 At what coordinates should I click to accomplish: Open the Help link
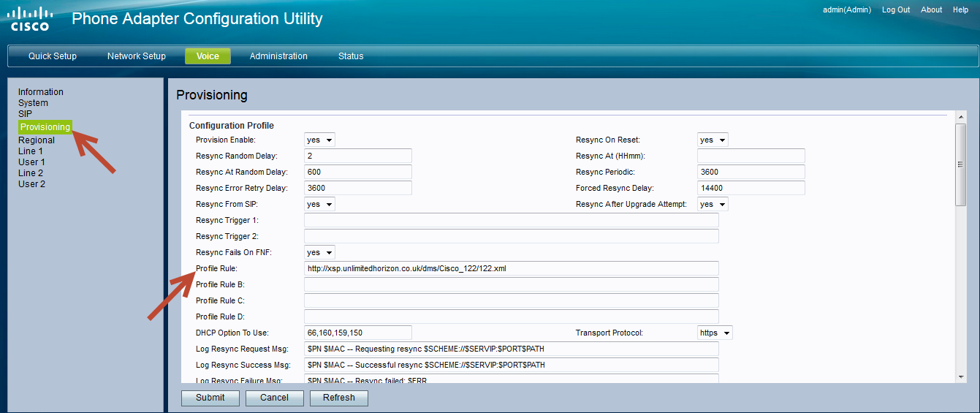tap(960, 10)
